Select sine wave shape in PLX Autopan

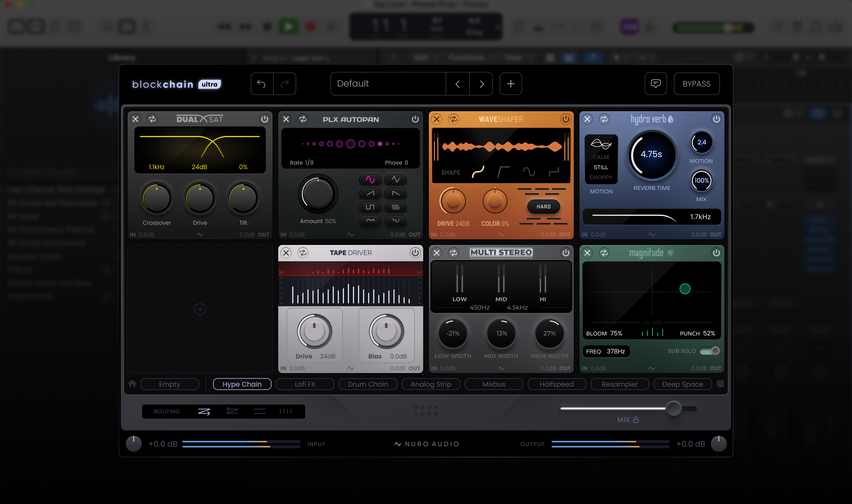pos(370,179)
